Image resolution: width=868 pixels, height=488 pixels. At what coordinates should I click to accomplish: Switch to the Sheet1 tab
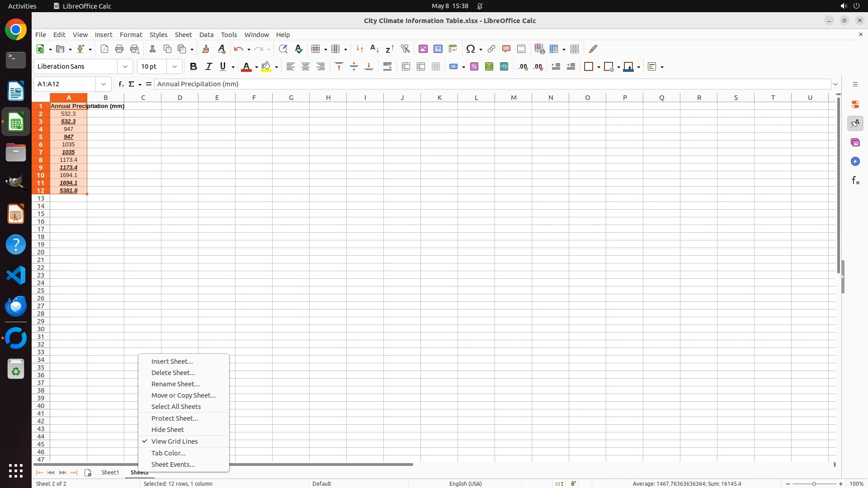pos(110,473)
